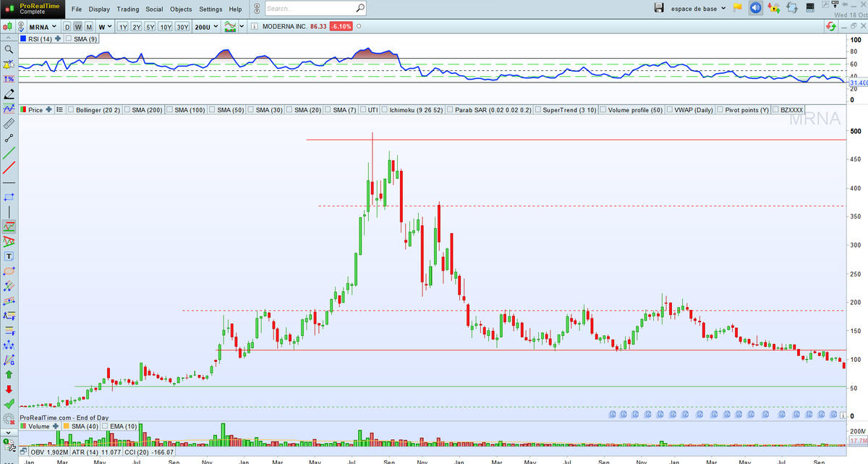This screenshot has height=464, width=868.
Task: Click the blue RSI (14) color square
Action: (x=22, y=39)
